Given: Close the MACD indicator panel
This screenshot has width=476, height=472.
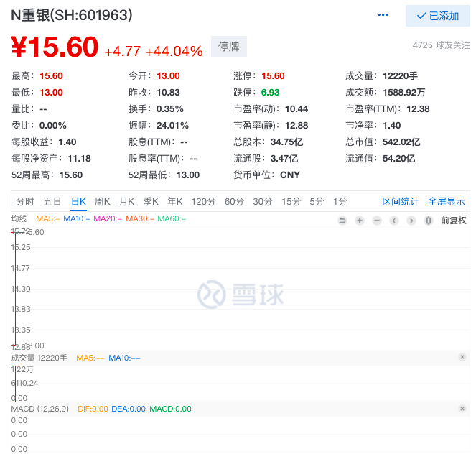Looking at the screenshot, I should (x=462, y=409).
